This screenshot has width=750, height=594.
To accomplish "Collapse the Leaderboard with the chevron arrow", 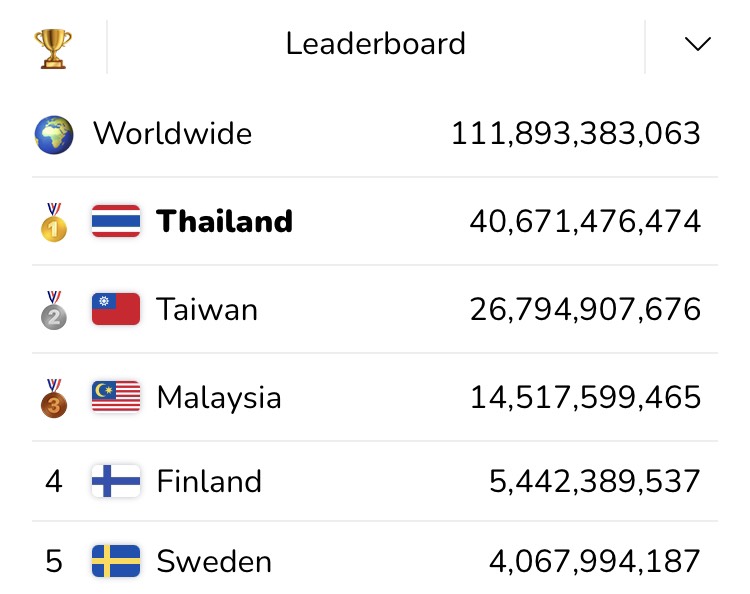I will pyautogui.click(x=698, y=44).
